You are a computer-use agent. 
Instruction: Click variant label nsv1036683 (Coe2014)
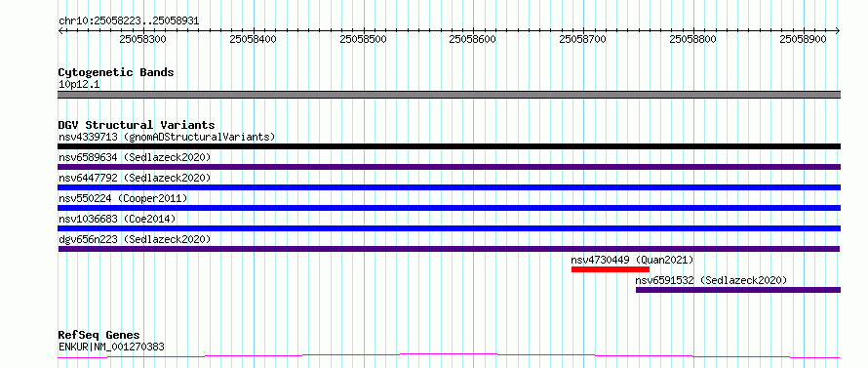(x=117, y=219)
